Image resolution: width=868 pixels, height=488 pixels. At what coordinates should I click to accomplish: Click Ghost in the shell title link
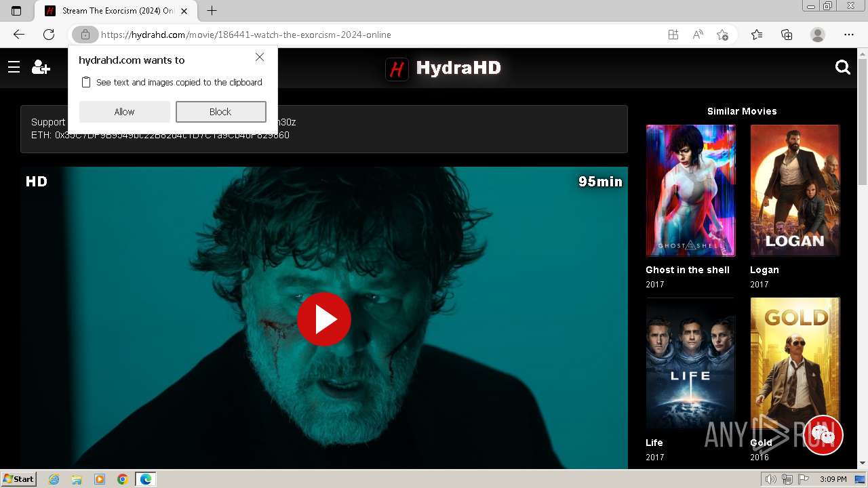[x=688, y=270]
